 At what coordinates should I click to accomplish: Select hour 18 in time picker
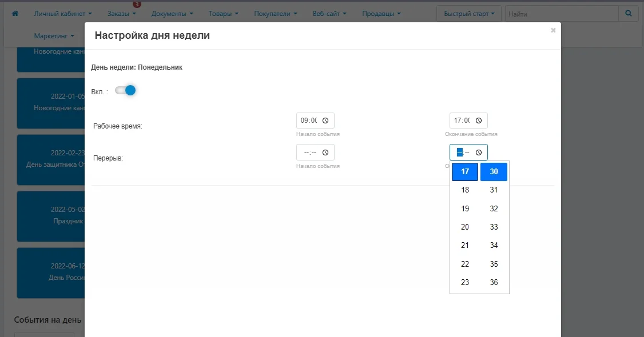[465, 190]
